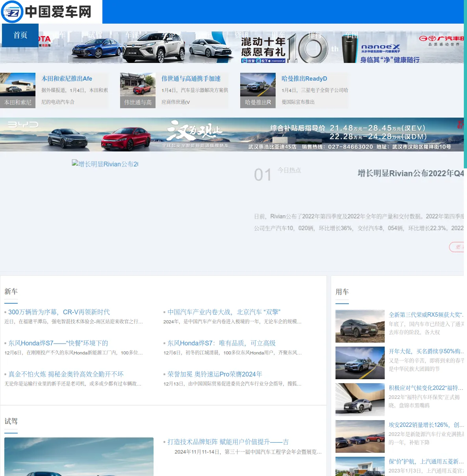Open thumbnail beside 积极应对气候变化2022福特

click(x=360, y=399)
